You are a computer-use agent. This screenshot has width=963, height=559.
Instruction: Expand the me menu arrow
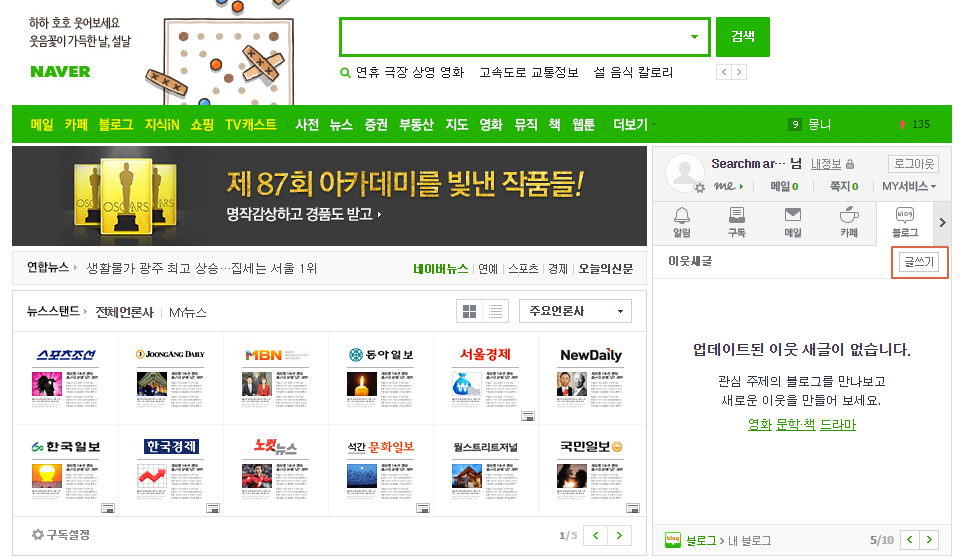point(741,186)
